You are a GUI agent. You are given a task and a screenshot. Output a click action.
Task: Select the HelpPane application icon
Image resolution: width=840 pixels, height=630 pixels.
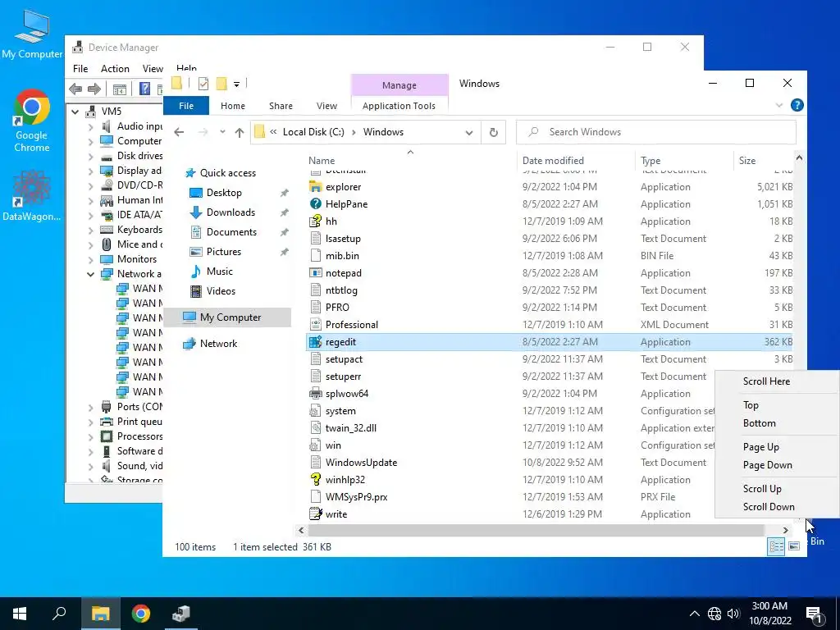pos(316,204)
